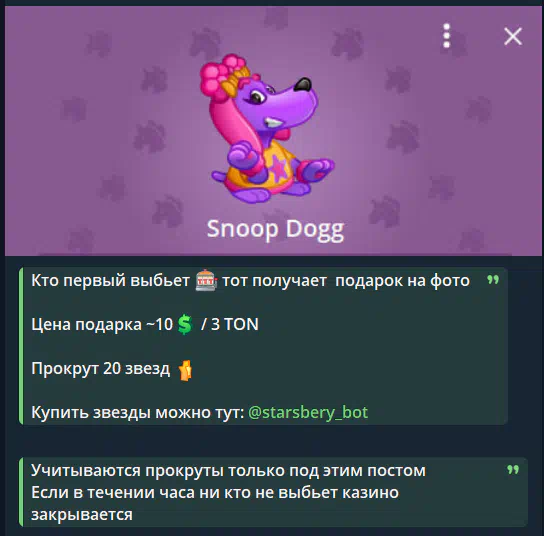544x536 pixels.
Task: Click the Если в течении часа line
Action: tap(215, 493)
